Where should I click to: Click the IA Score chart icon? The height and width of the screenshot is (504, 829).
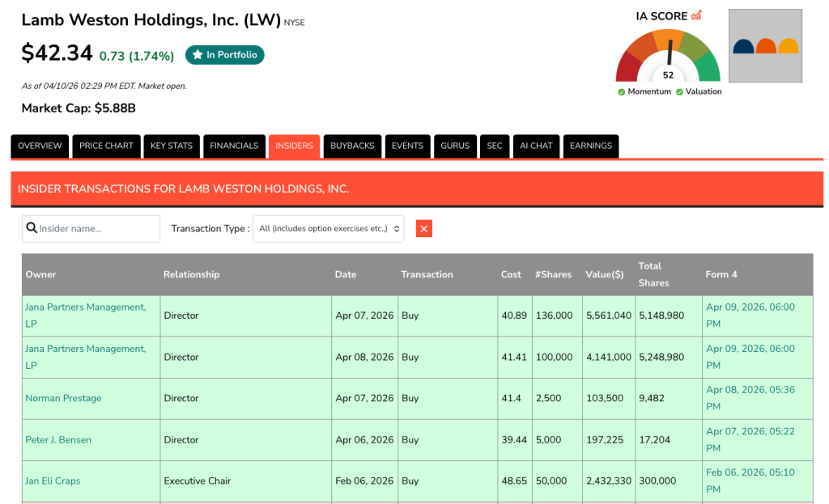(696, 15)
